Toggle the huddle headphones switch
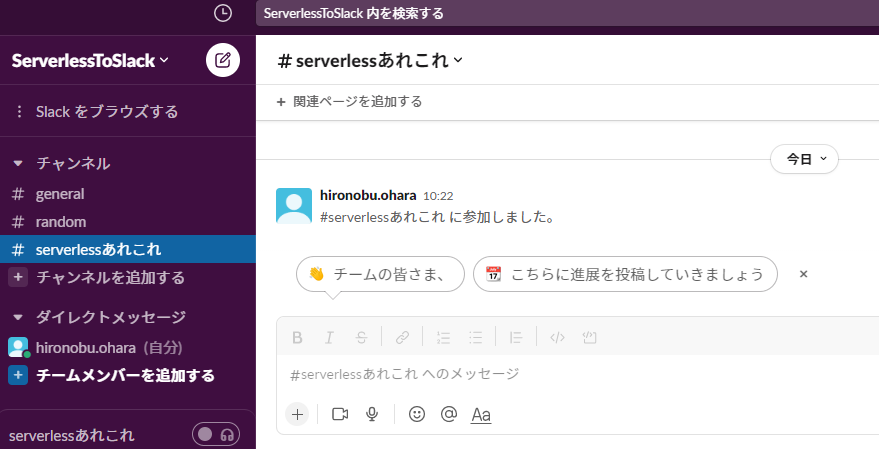Screen dimensions: 879x449 coord(216,435)
